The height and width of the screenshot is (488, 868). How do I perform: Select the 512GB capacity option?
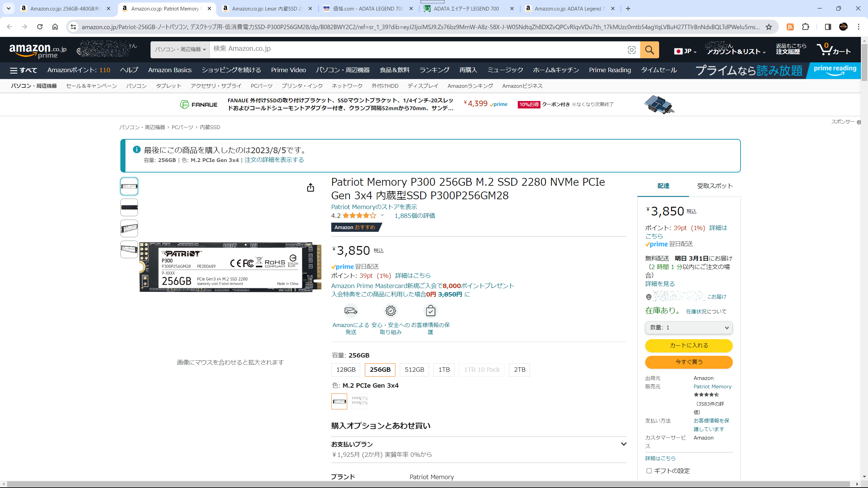414,370
